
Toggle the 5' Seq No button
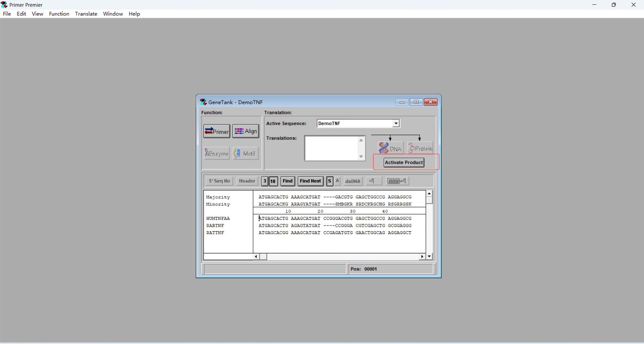coord(219,181)
